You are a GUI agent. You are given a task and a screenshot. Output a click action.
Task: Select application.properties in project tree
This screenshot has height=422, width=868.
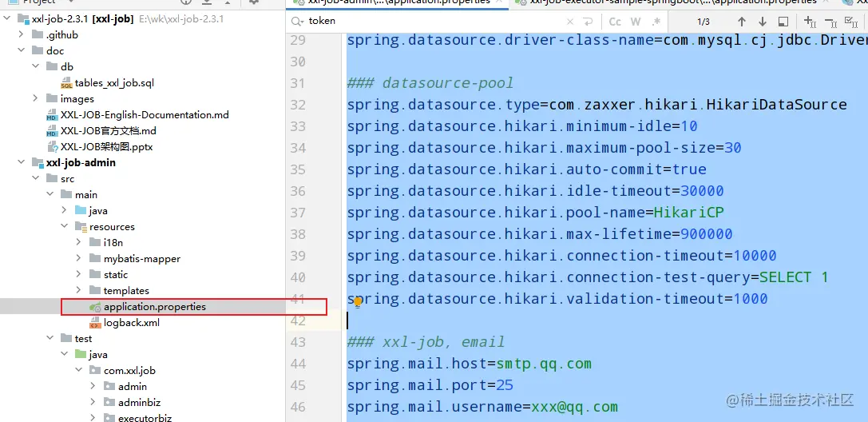[x=154, y=306]
